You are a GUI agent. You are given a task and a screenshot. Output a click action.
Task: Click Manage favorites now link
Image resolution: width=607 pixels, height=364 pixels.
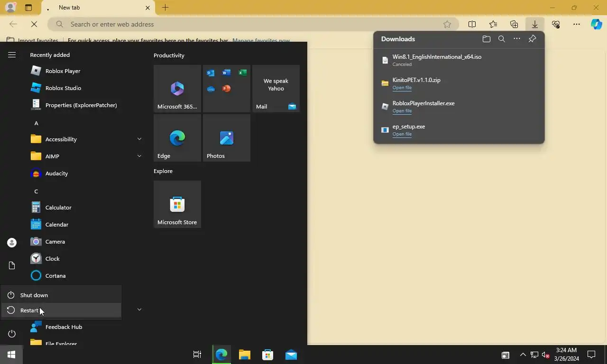tap(261, 41)
